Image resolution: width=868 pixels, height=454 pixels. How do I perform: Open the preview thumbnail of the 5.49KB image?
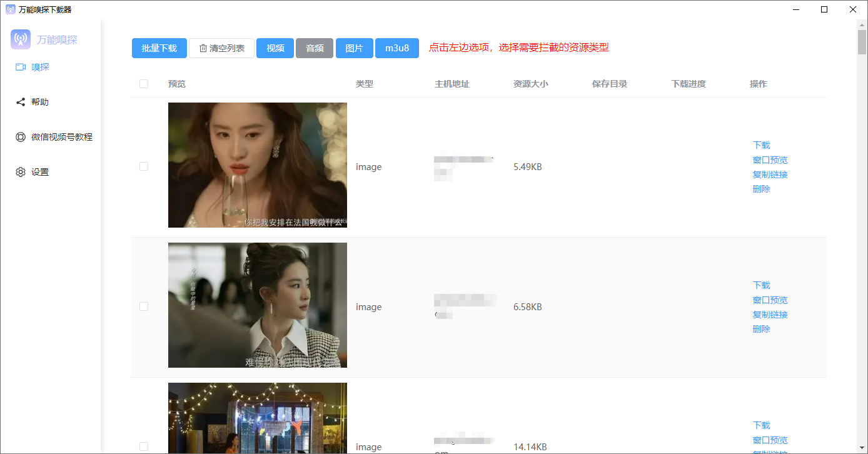pyautogui.click(x=258, y=165)
